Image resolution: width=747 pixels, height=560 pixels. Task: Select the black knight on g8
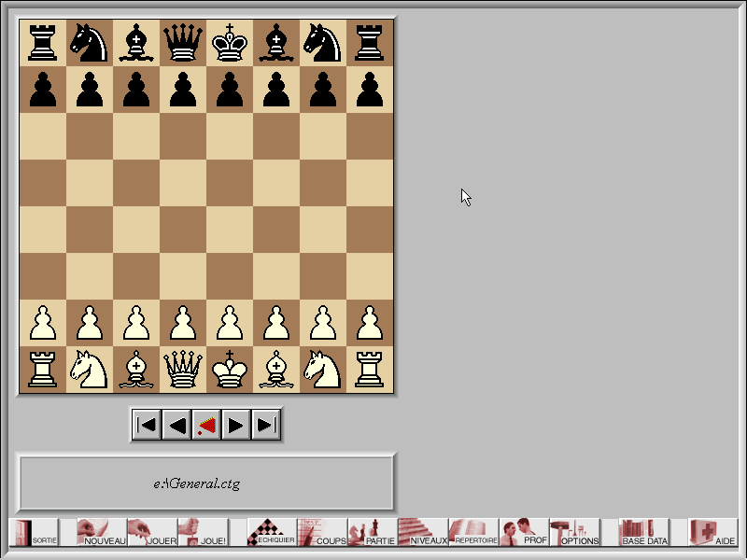tap(323, 43)
